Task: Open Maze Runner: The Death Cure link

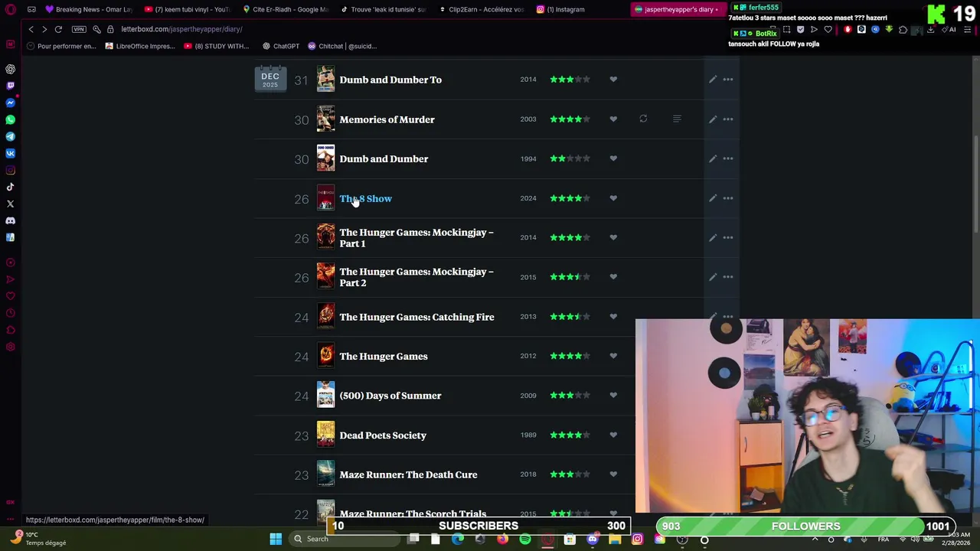Action: (408, 474)
